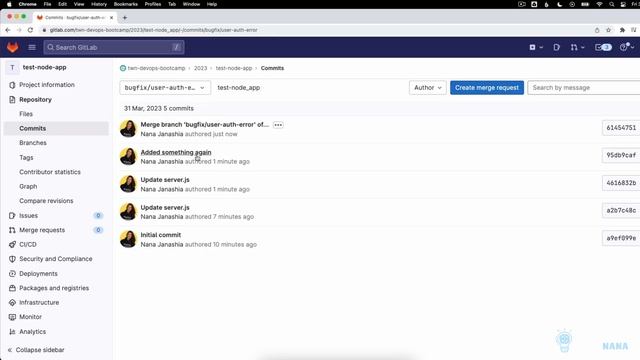The width and height of the screenshot is (640, 360).
Task: Click the GitLab fox logo
Action: (x=13, y=47)
